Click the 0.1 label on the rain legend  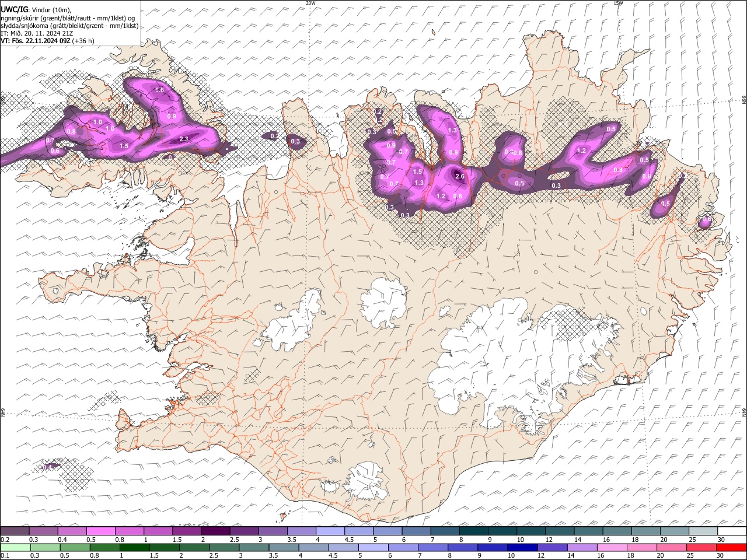(5, 555)
